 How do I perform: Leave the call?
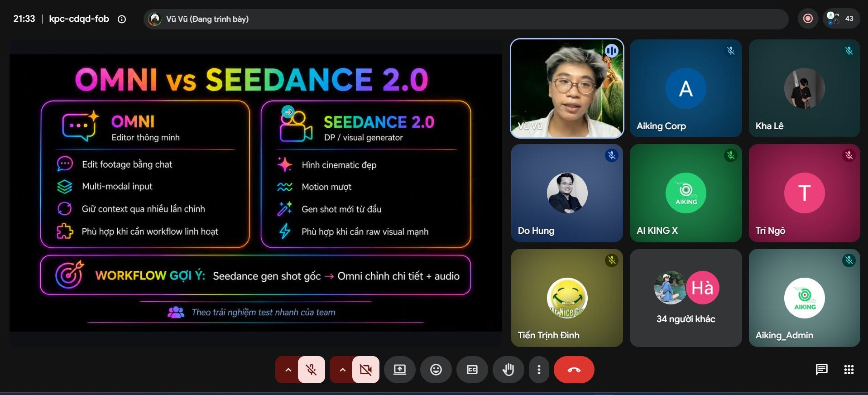pyautogui.click(x=574, y=370)
